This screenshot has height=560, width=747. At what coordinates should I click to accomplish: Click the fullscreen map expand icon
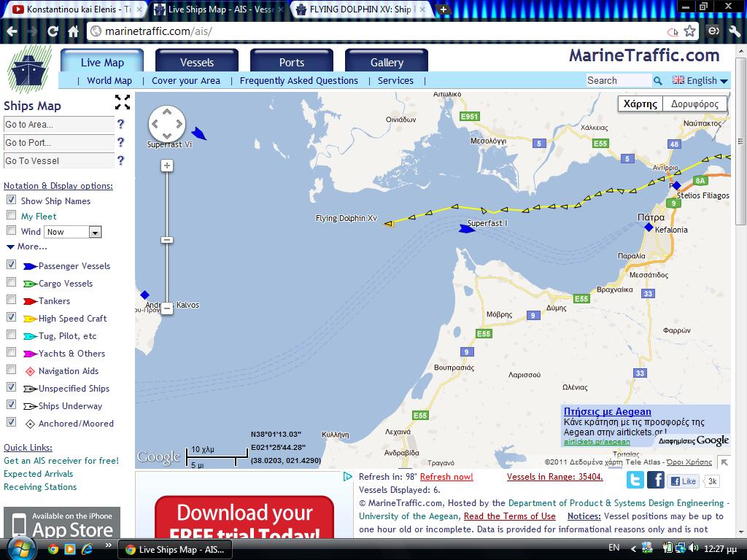coord(123,102)
